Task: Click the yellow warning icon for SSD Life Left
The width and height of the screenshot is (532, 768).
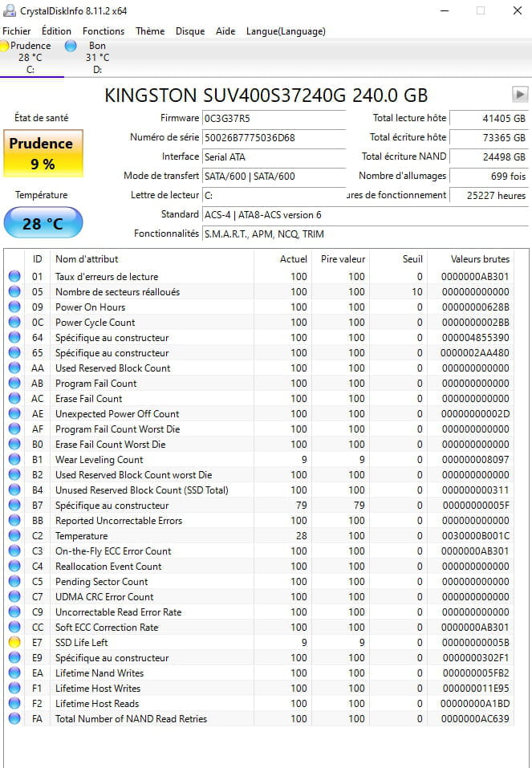Action: pyautogui.click(x=14, y=642)
